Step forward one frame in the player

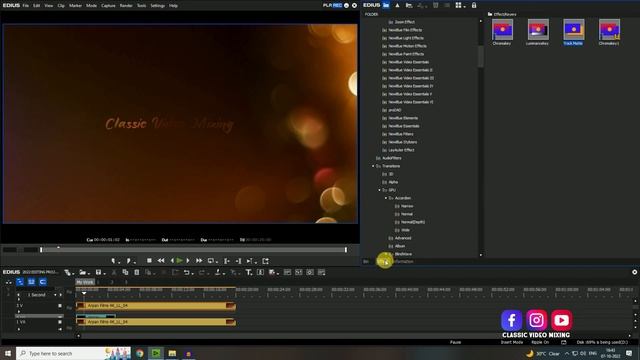coord(188,260)
